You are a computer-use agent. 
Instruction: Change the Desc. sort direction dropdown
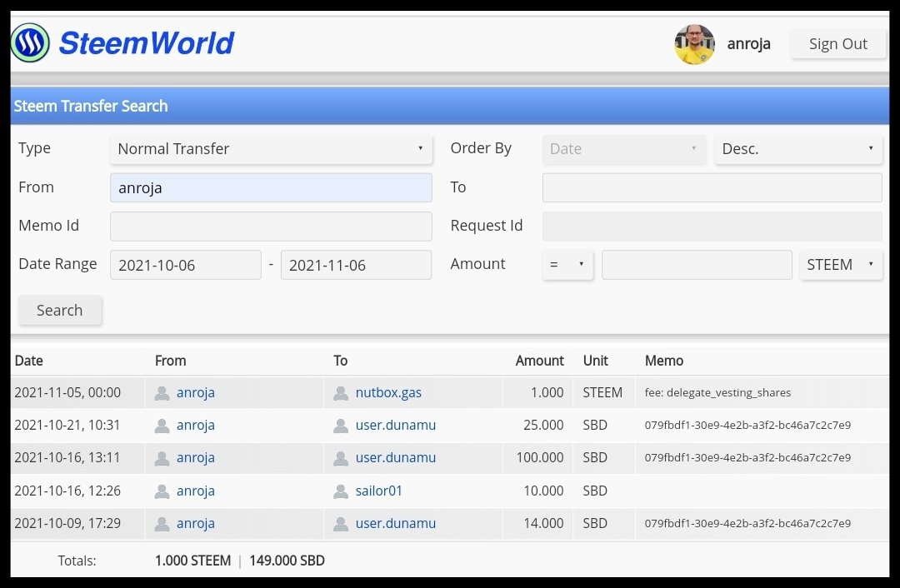click(x=798, y=149)
